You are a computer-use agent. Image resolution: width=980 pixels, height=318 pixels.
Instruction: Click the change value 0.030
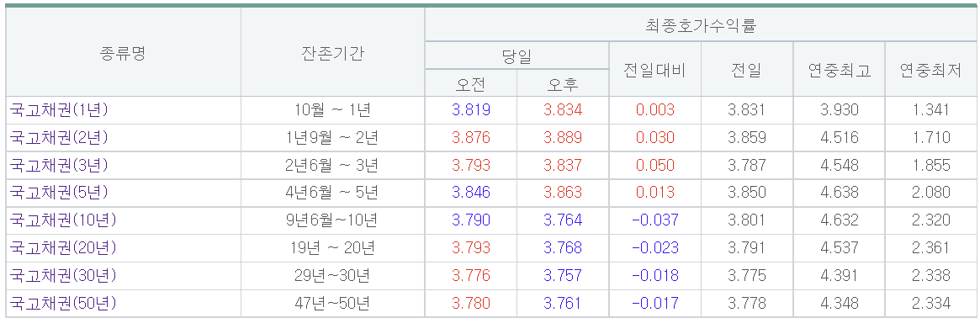(655, 137)
